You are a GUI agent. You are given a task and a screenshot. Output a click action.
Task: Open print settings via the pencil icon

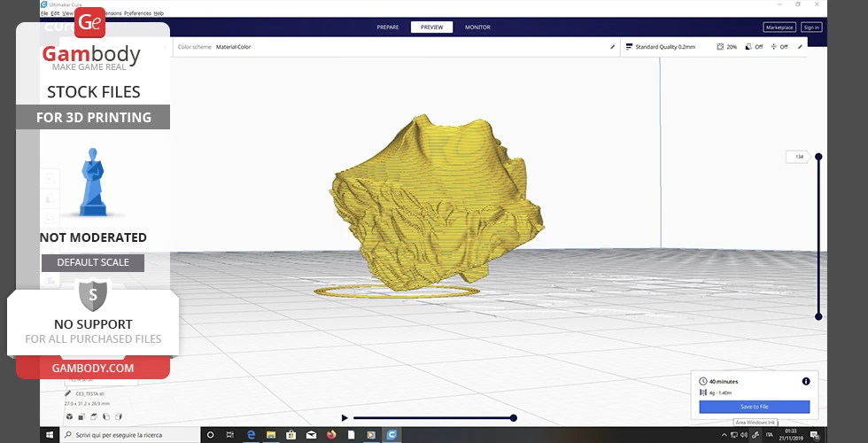799,47
